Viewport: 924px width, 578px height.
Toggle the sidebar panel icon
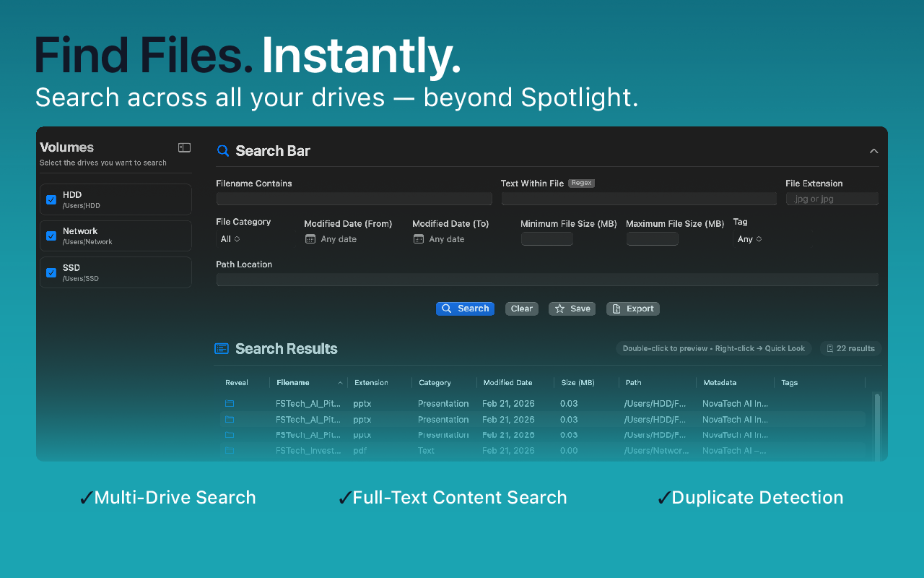tap(185, 147)
